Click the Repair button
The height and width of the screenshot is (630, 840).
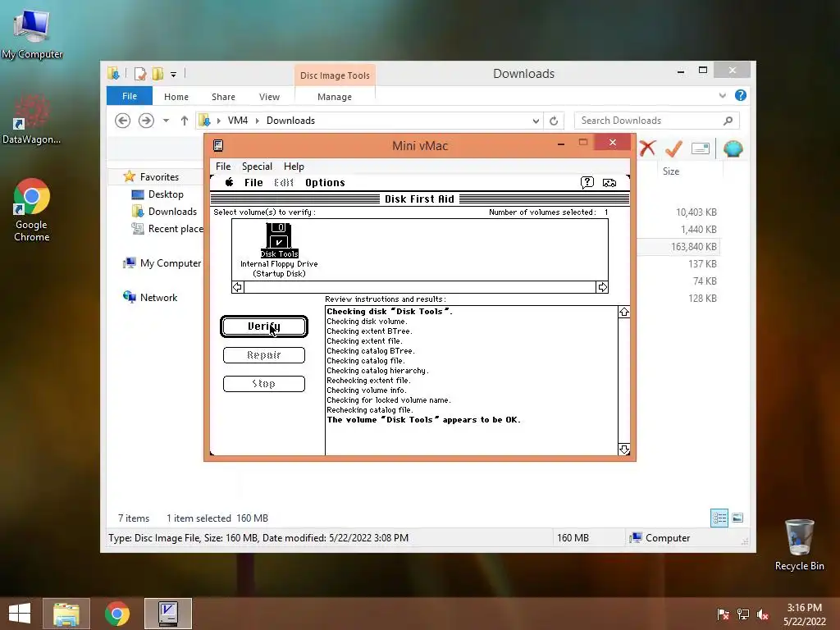264,354
